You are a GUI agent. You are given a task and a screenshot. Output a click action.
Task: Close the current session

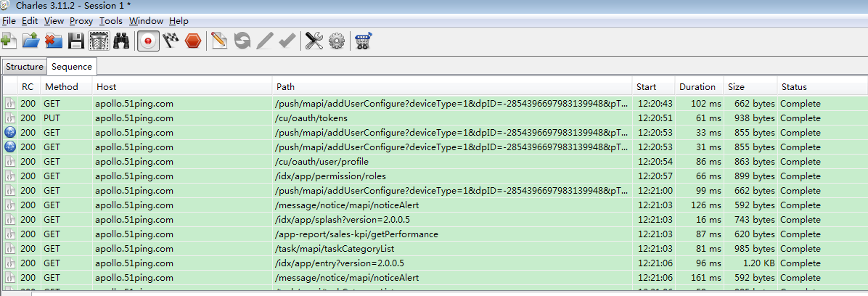point(53,41)
